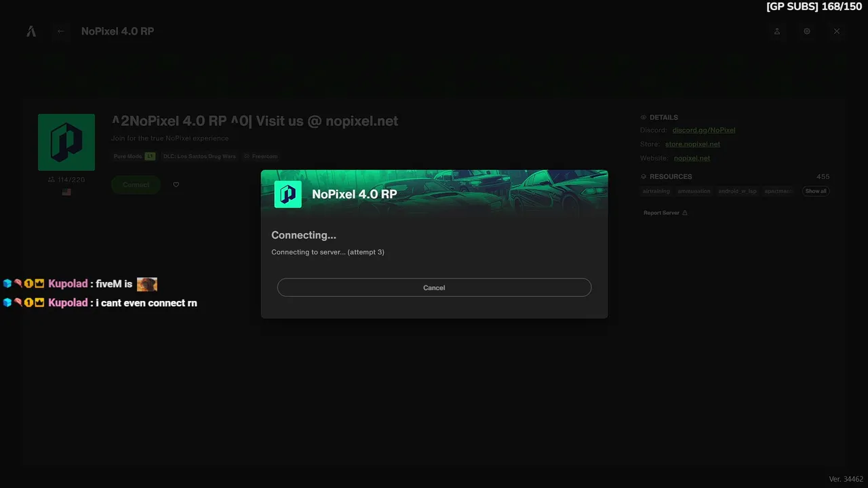The width and height of the screenshot is (868, 488).
Task: Open the nopixel.net website link
Action: click(692, 159)
